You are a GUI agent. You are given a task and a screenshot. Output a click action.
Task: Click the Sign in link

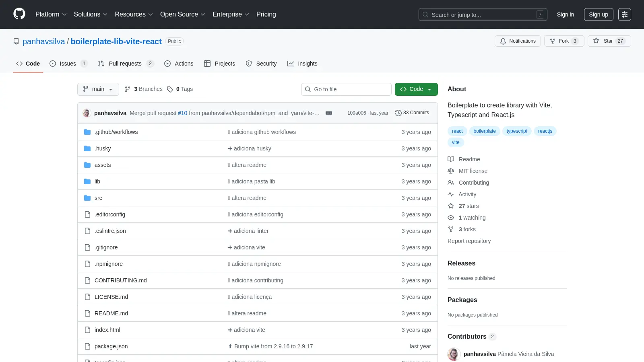(566, 14)
